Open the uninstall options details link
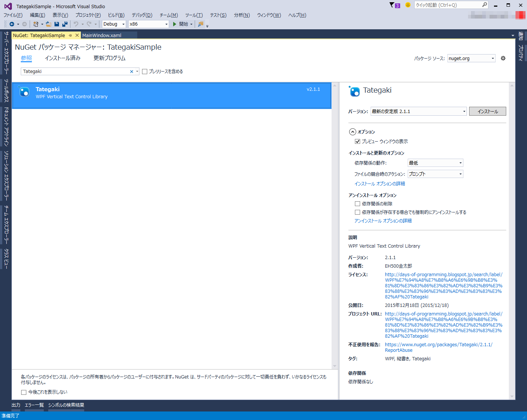 383,221
